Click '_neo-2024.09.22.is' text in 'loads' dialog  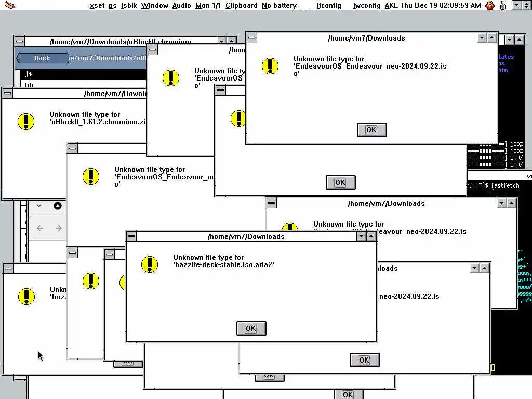pyautogui.click(x=408, y=296)
